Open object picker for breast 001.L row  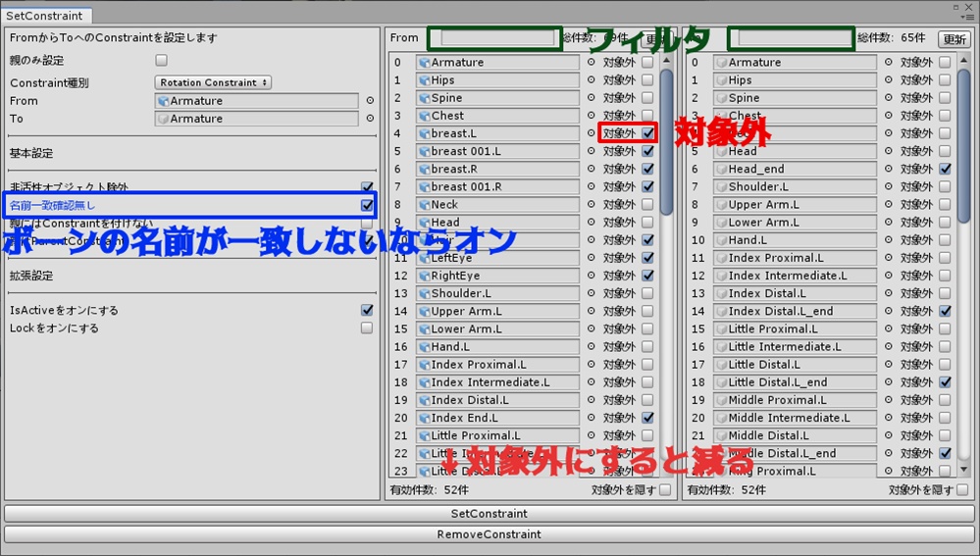point(591,151)
